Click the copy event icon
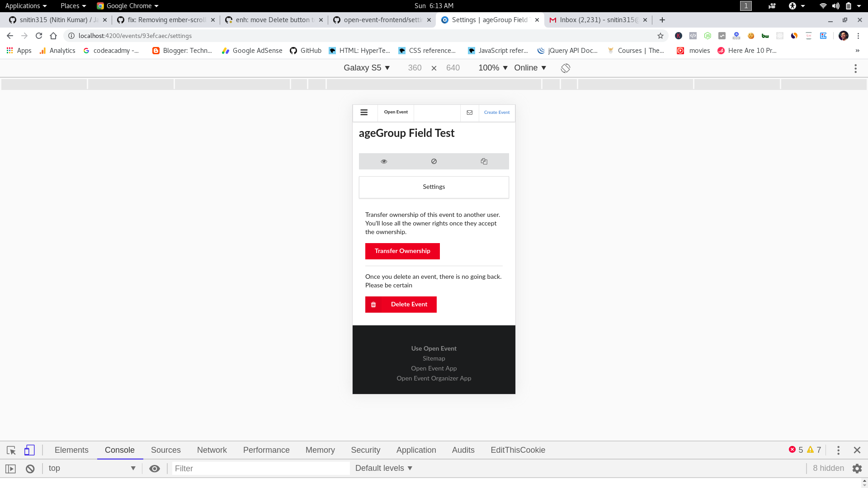The height and width of the screenshot is (488, 868). click(484, 161)
